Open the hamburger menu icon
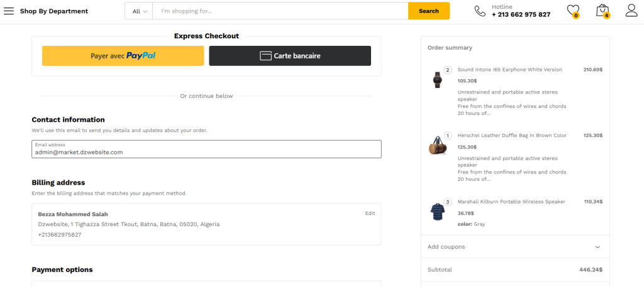This screenshot has width=644, height=287. (9, 11)
